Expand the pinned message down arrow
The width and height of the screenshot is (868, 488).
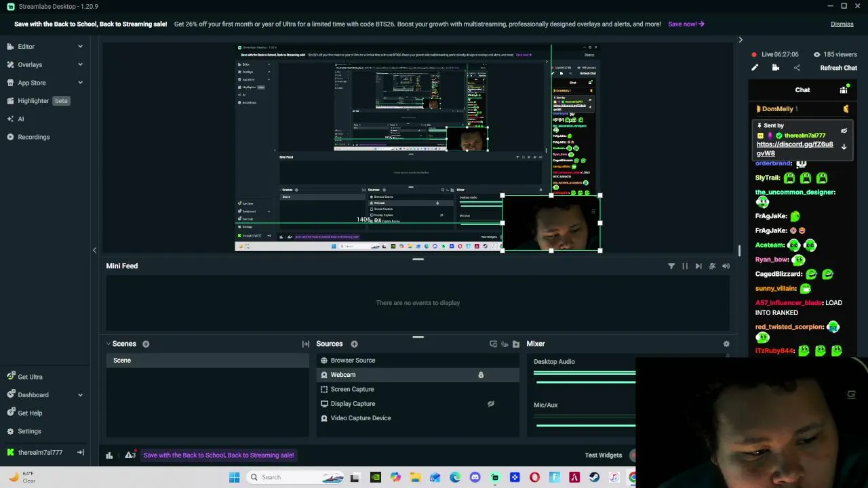(844, 147)
